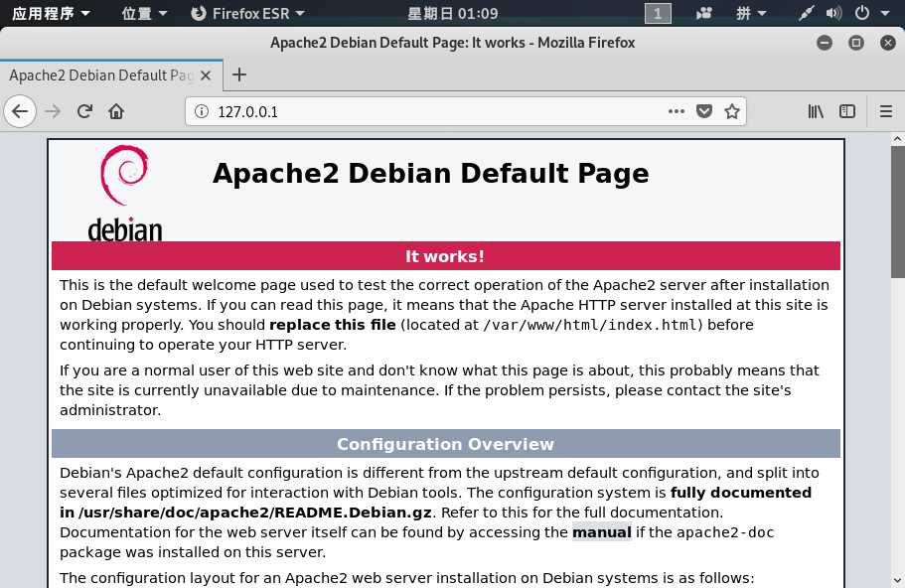Click the screen recorder camera icon
The width and height of the screenshot is (905, 588).
[703, 13]
